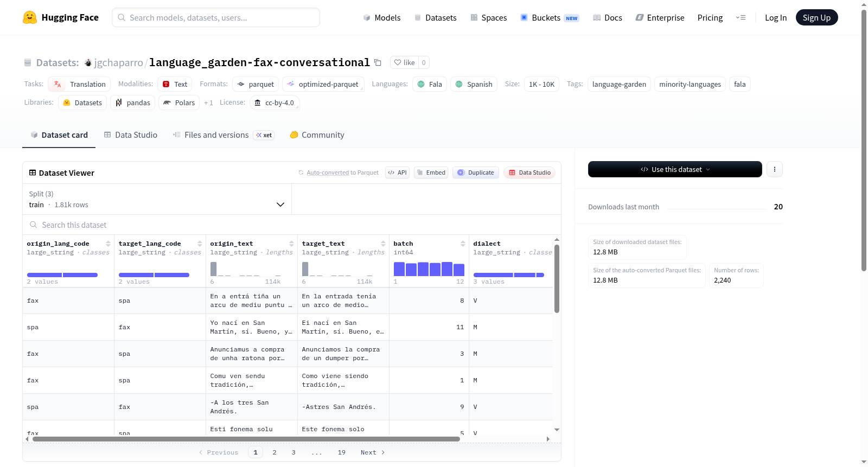Sort by target_text column arrows
The image size is (868, 467).
(383, 244)
